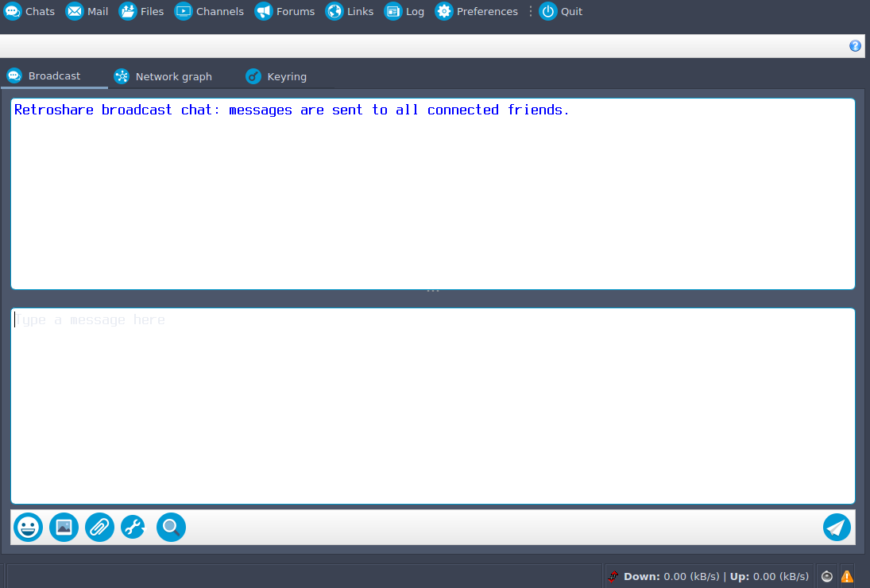
Task: Collapse the chat history using the splitter handle
Action: pyautogui.click(x=433, y=289)
